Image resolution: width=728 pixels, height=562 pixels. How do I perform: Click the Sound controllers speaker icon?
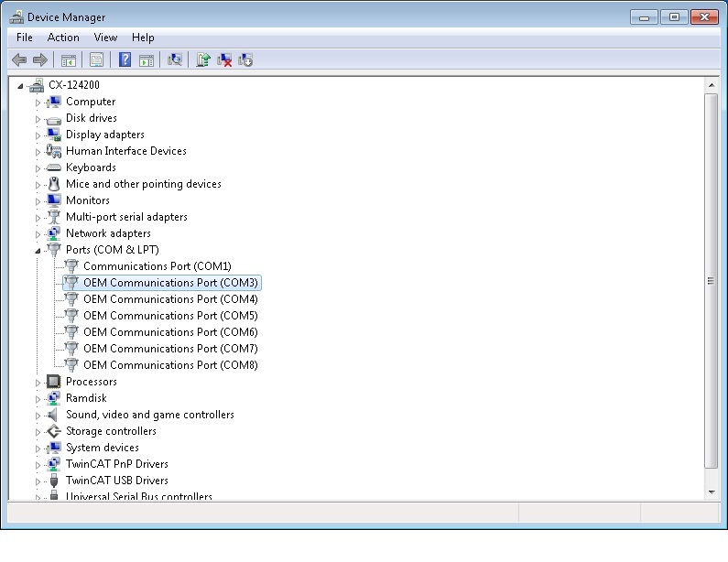point(53,415)
